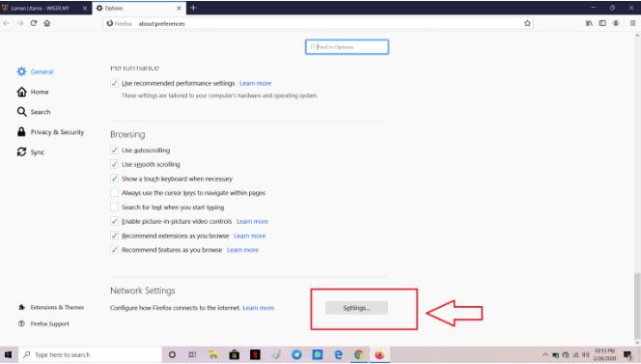Enable Always use cursor keys to navigate
This screenshot has width=641, height=364.
pos(114,193)
